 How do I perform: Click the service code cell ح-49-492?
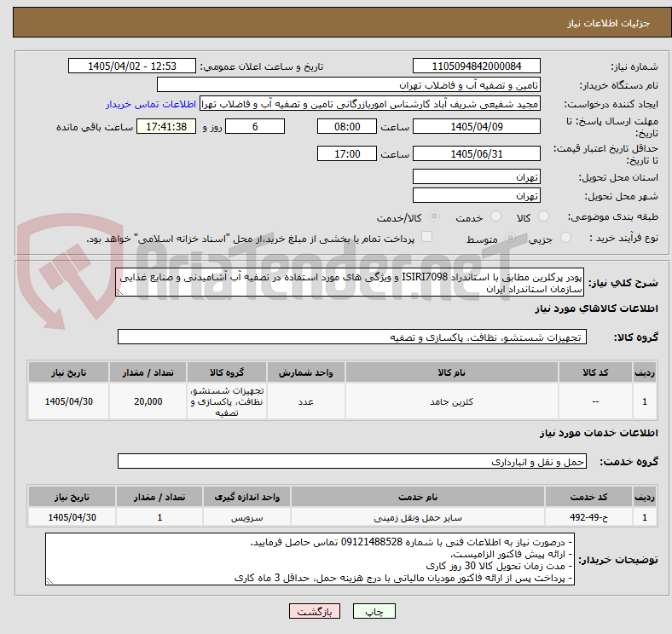[x=589, y=517]
